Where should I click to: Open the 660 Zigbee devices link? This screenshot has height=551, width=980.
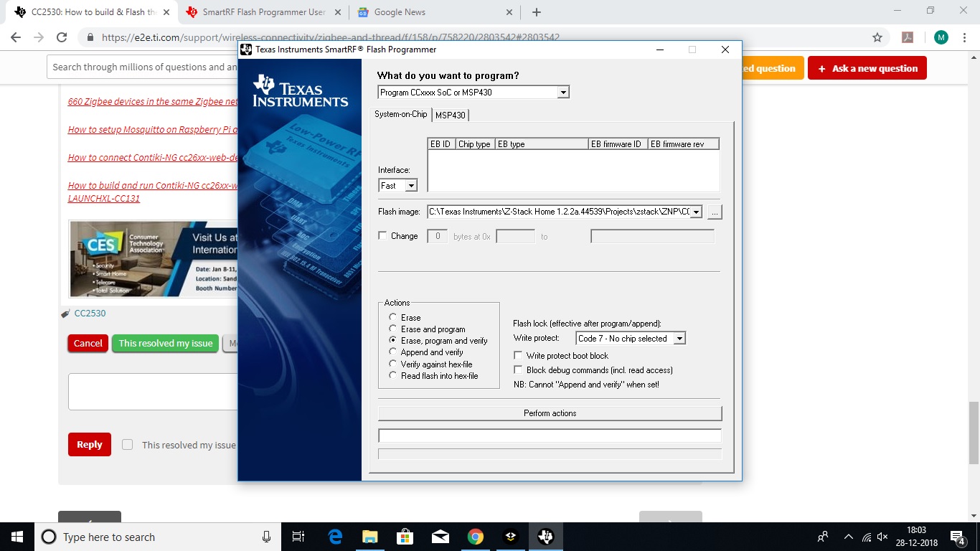click(x=153, y=101)
